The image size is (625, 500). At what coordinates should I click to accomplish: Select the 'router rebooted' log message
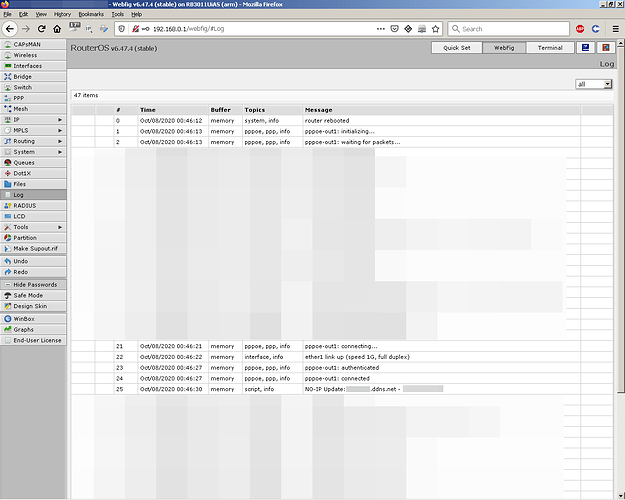(x=327, y=120)
